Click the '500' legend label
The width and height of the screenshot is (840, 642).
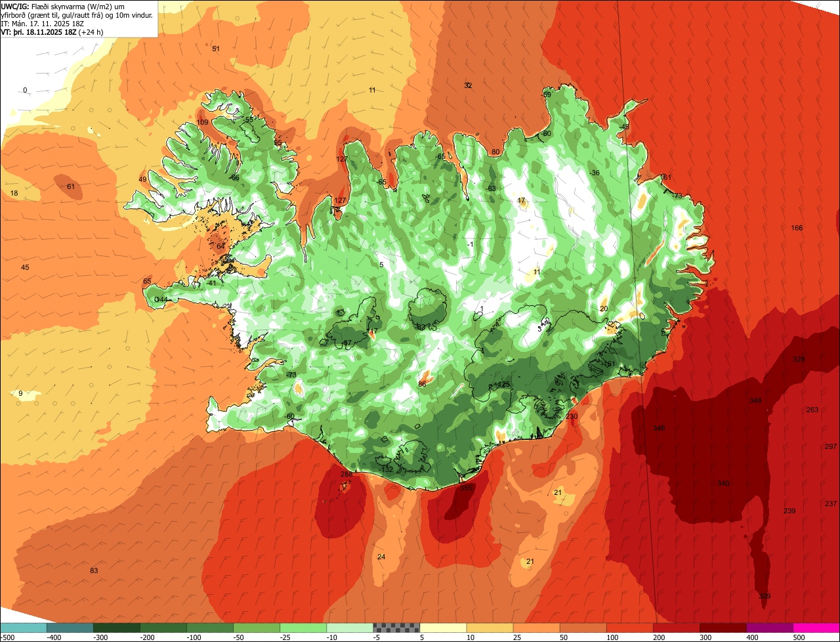point(800,637)
